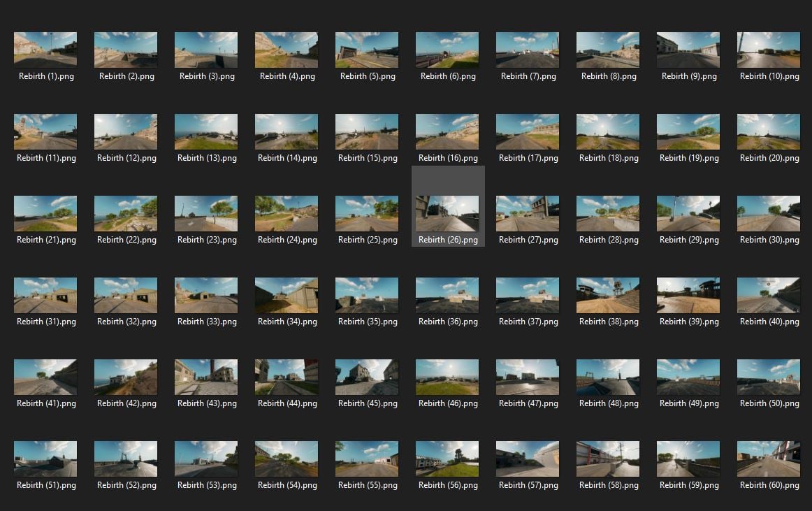Select the Rebirth (53).png thumbnail
812x511 pixels.
(206, 459)
